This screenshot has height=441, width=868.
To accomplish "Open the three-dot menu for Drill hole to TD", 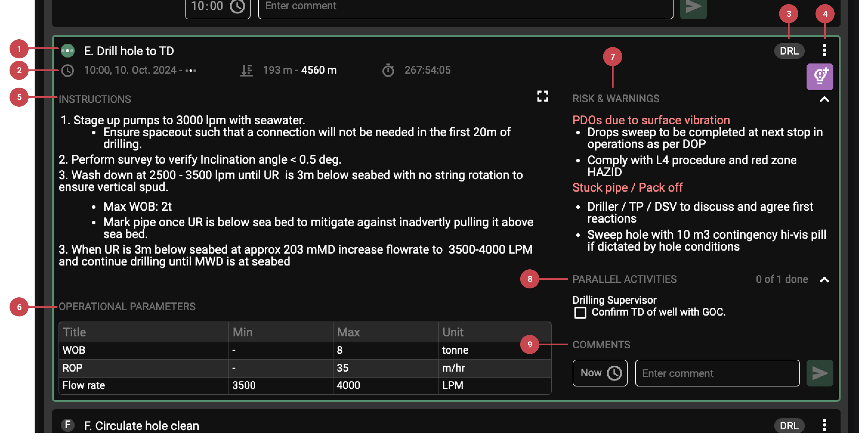I will [824, 50].
